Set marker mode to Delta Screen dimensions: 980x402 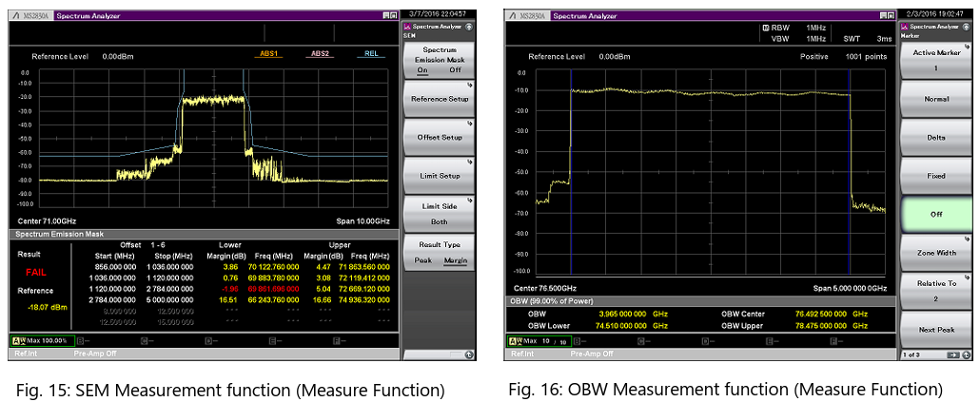(936, 137)
